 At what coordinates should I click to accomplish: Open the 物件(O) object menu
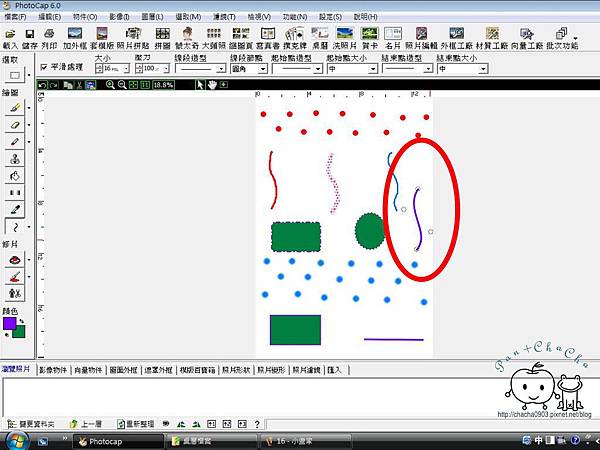point(85,17)
